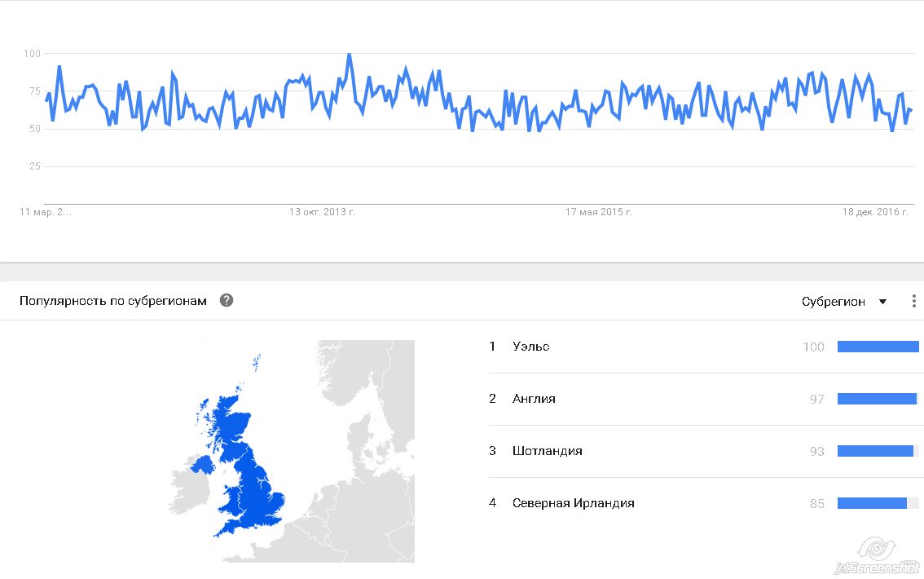Click the Англия popularity bar
Image resolution: width=924 pixels, height=579 pixels.
click(877, 399)
